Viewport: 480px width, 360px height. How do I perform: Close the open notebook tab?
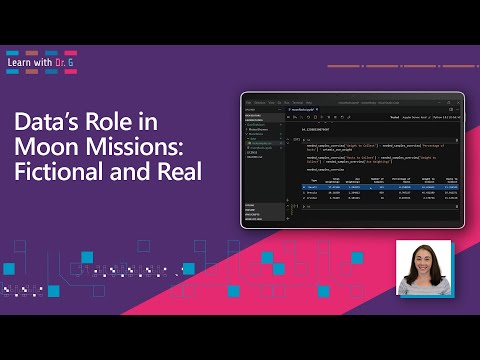pos(317,109)
